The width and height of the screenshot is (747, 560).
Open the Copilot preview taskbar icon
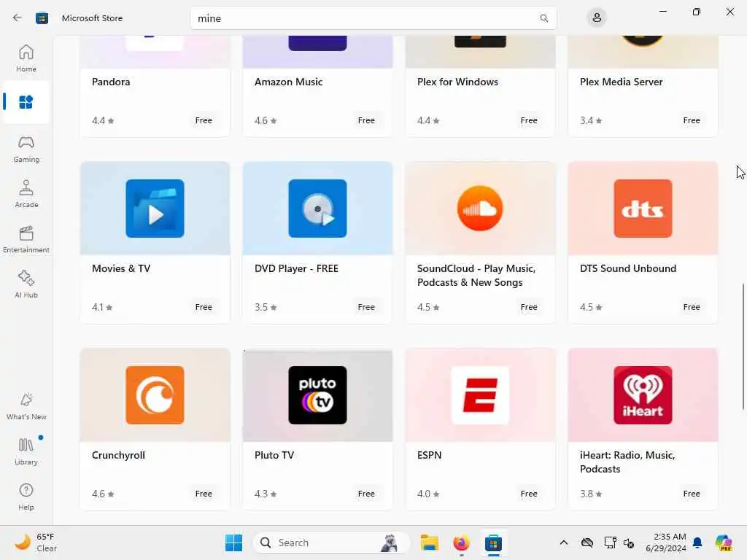[x=723, y=542]
